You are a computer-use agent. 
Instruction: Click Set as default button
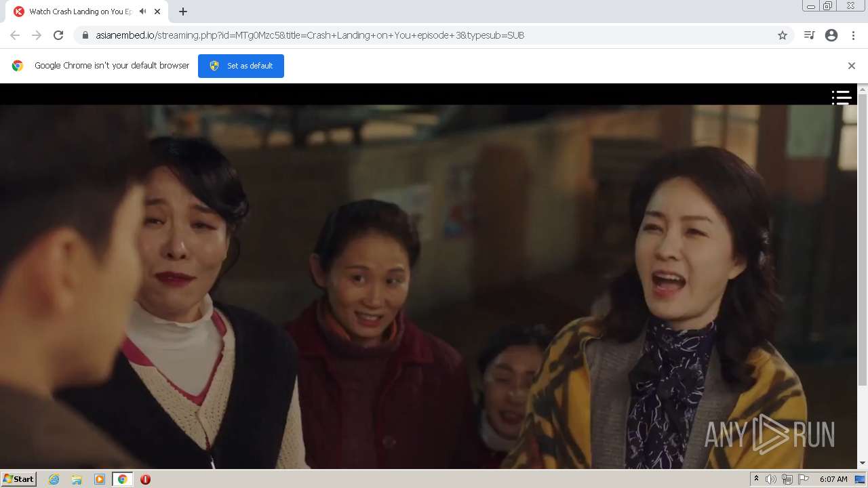coord(241,66)
